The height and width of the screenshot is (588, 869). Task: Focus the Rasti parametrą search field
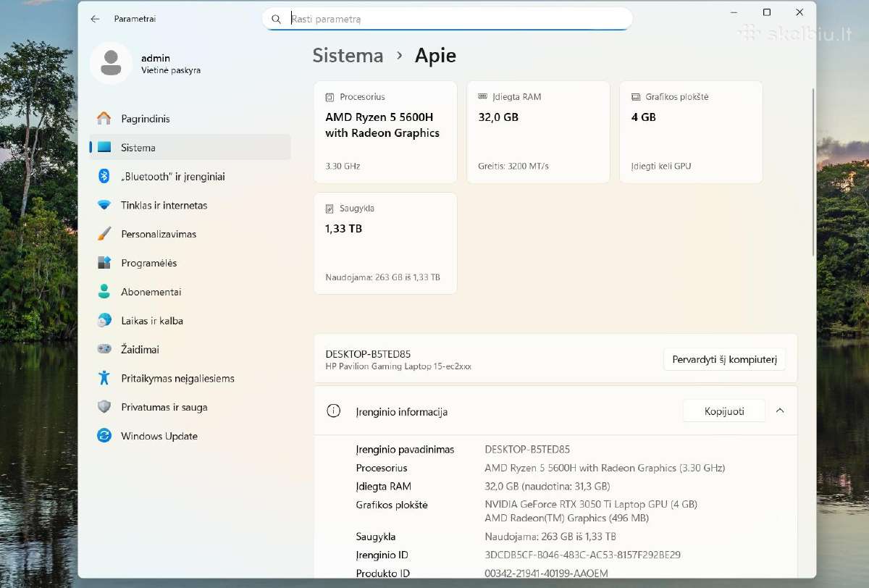(x=447, y=19)
